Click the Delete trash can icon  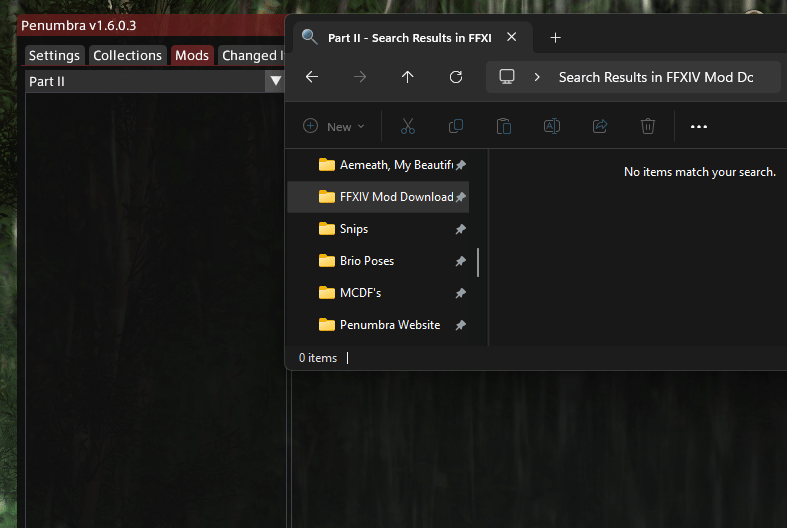648,126
